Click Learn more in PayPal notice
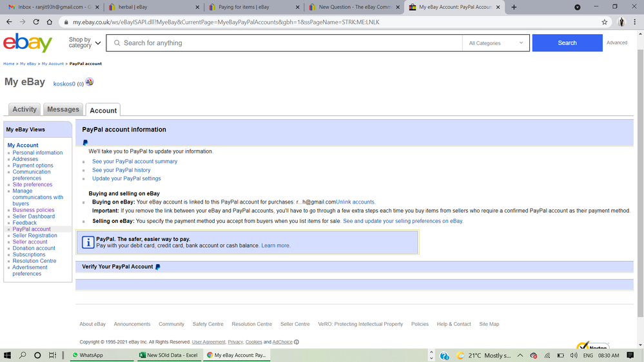 (275, 245)
